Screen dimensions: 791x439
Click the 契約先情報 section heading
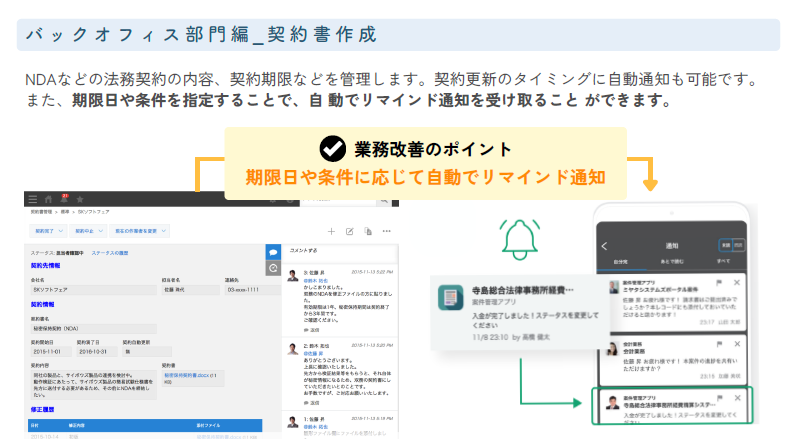pos(45,265)
